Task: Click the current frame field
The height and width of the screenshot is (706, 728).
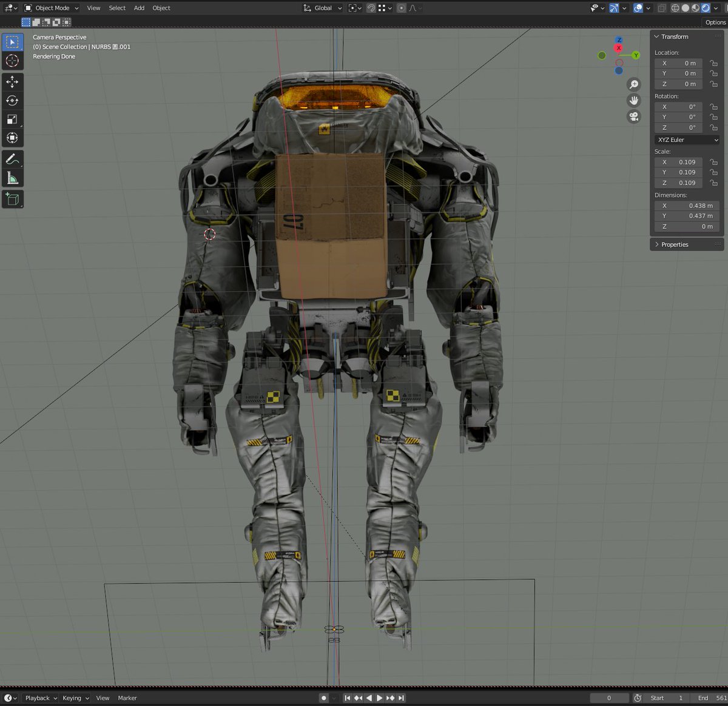Action: point(609,698)
